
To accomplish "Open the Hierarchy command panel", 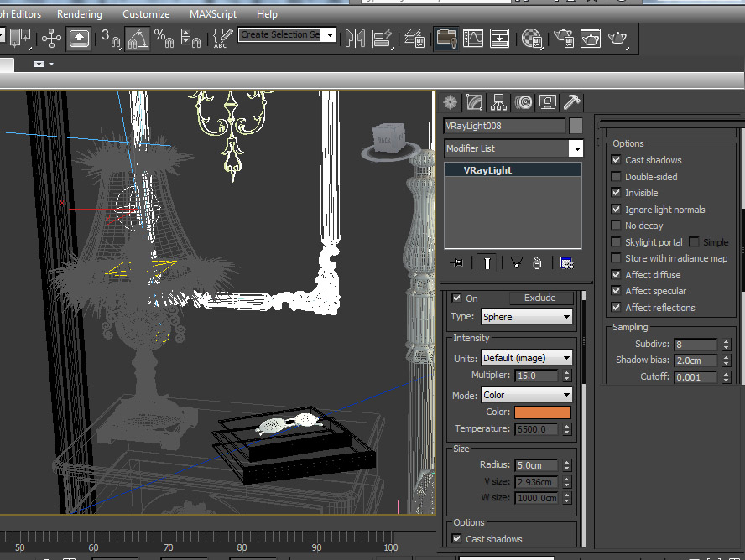I will coord(499,102).
